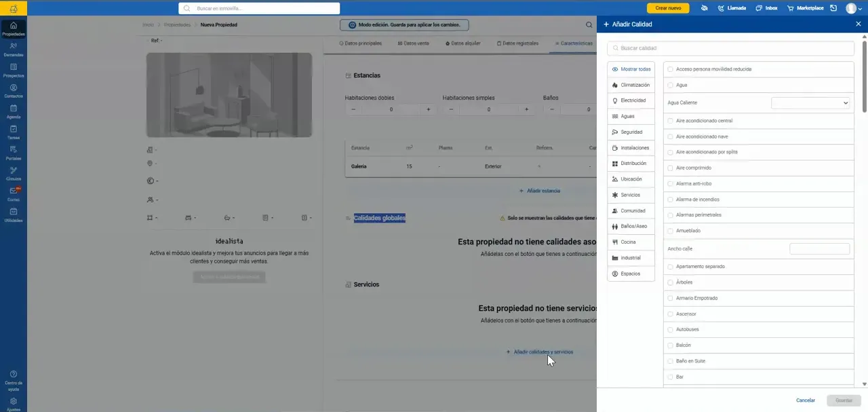Screen dimensions: 868x412
Task: Click the hidden-eye icon in top bar
Action: click(x=705, y=8)
